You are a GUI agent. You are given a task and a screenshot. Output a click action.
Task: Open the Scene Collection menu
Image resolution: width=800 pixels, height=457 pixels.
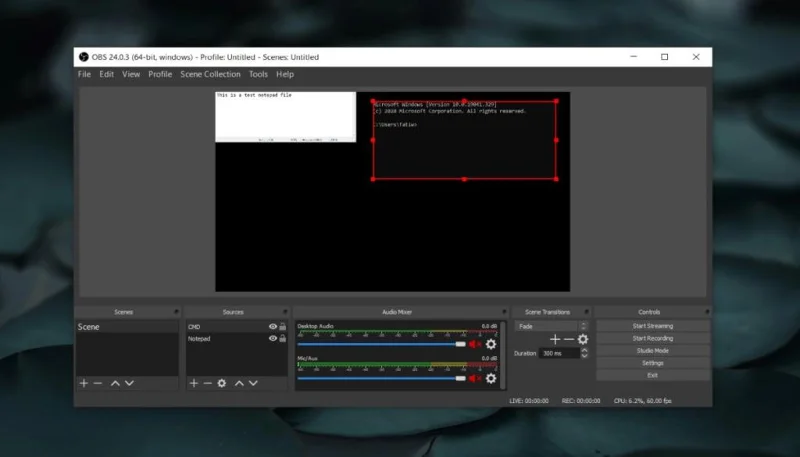coord(210,74)
